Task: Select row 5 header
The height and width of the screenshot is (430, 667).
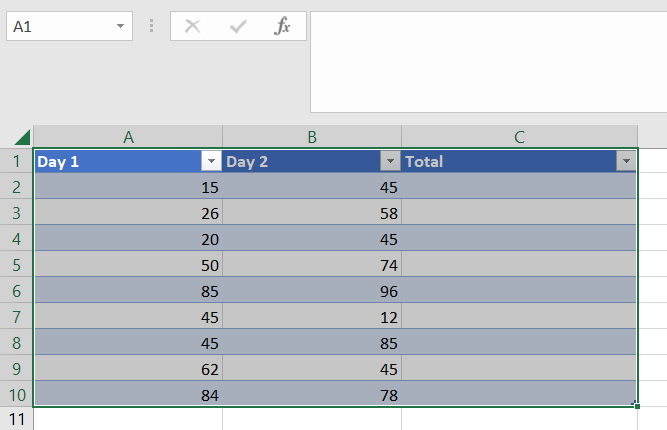Action: [16, 264]
